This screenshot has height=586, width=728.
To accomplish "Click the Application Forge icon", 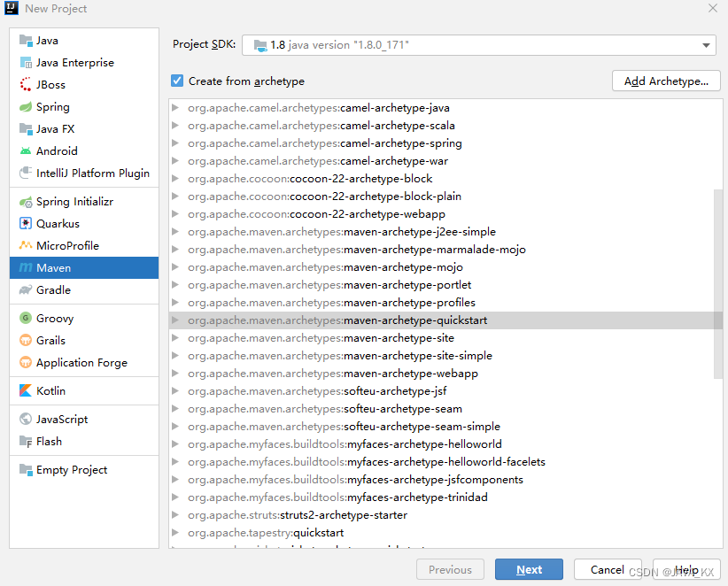I will point(26,362).
